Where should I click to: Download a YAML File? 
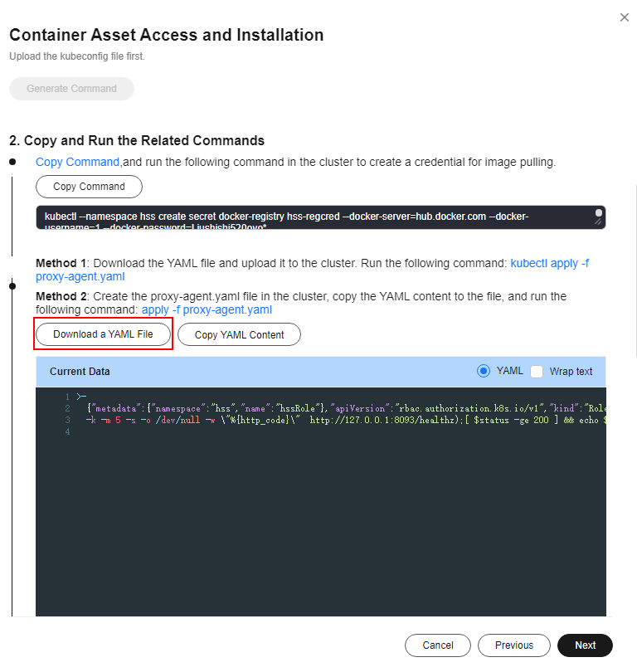pos(103,334)
